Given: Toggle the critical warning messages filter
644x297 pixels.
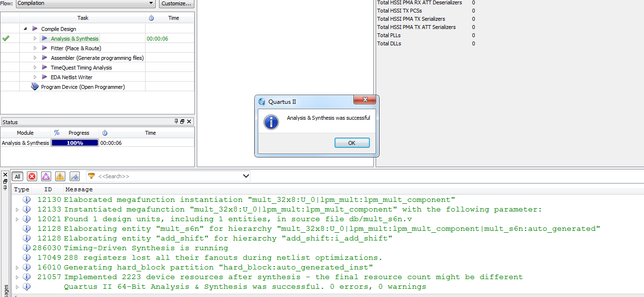Looking at the screenshot, I should pos(46,176).
